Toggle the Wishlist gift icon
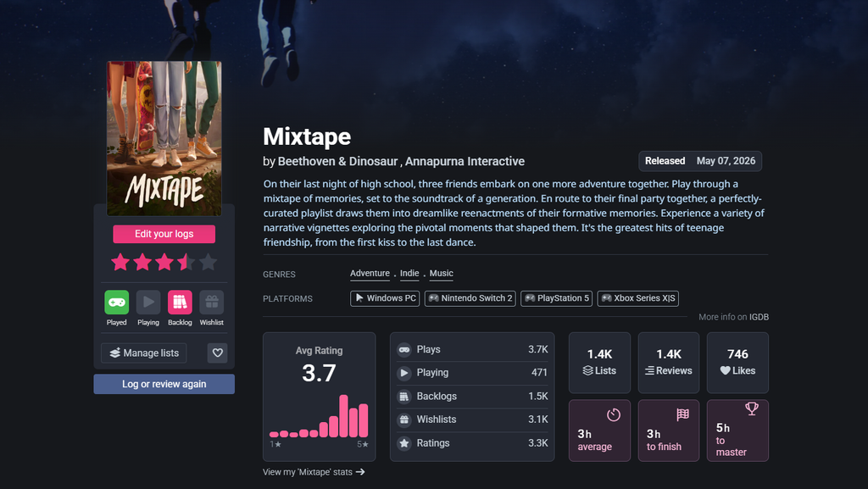The width and height of the screenshot is (868, 489). coord(211,302)
